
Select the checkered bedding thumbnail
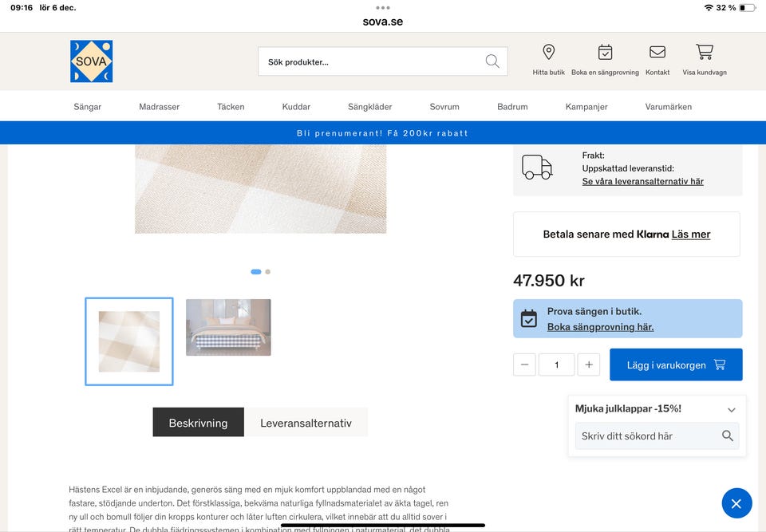coord(128,341)
